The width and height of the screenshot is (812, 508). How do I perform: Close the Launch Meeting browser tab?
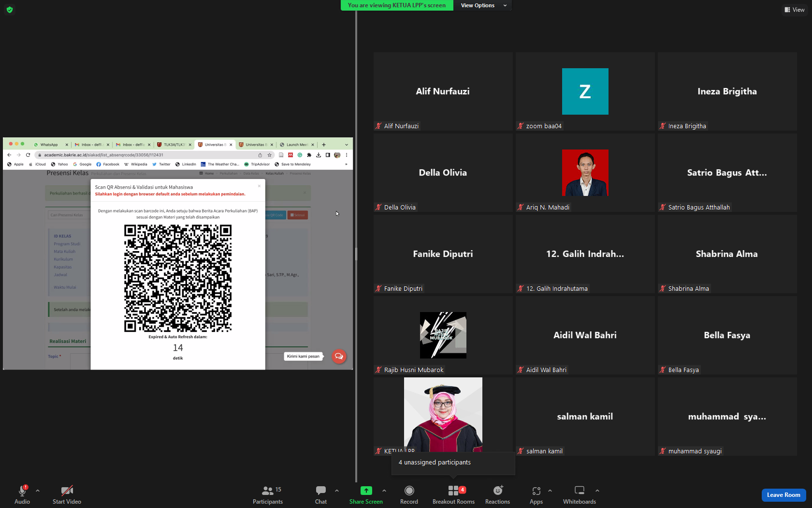click(x=313, y=145)
